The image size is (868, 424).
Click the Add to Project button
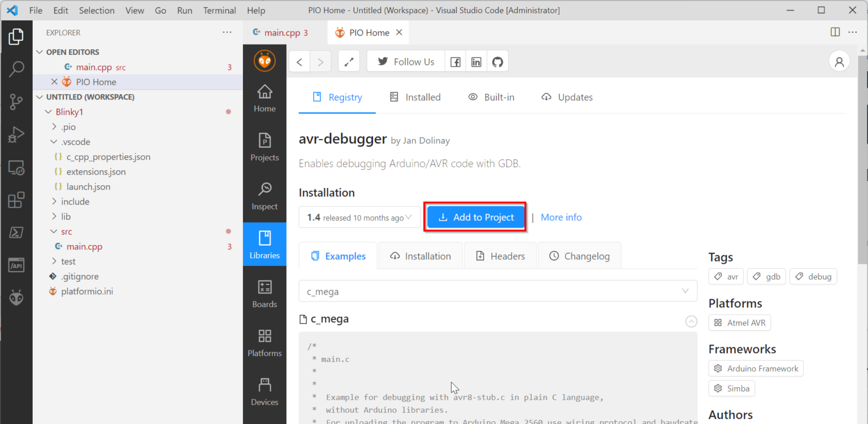coord(475,217)
